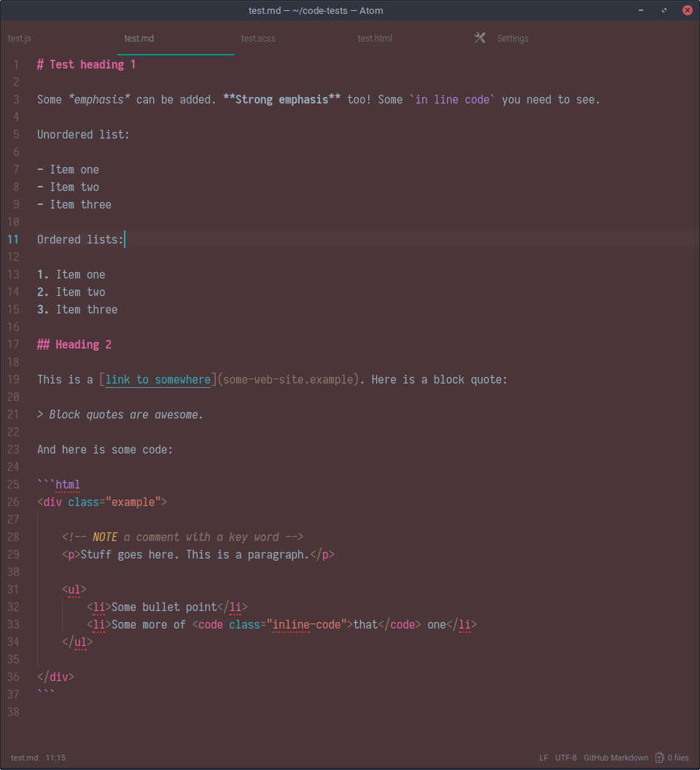The image size is (700, 770).
Task: Close the Atom window
Action: point(687,10)
